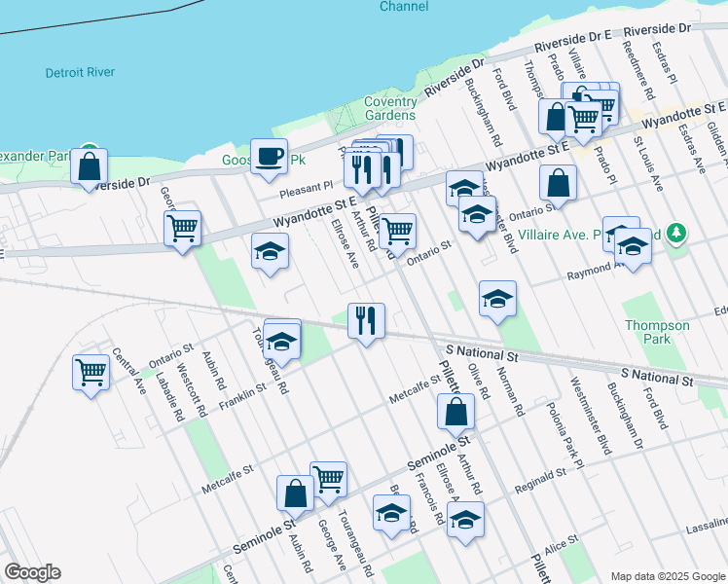Select the shopping bag marker near Aubin Rd
The image size is (728, 584).
tap(295, 493)
